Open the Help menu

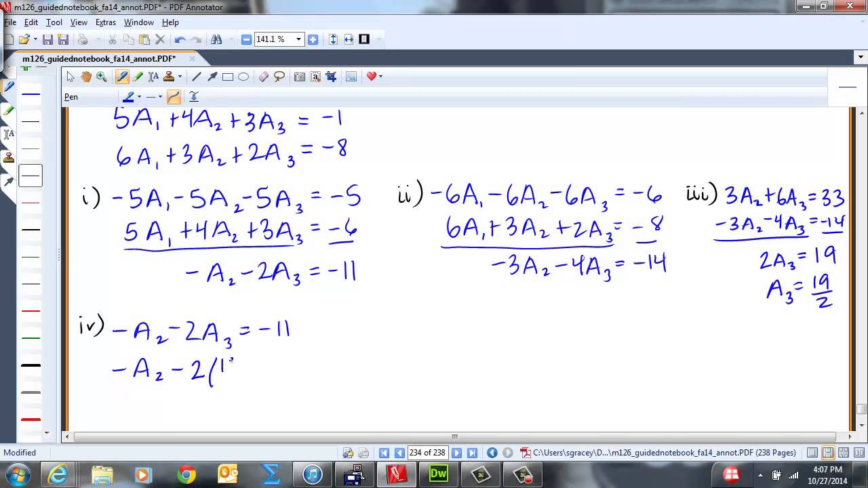pos(170,22)
